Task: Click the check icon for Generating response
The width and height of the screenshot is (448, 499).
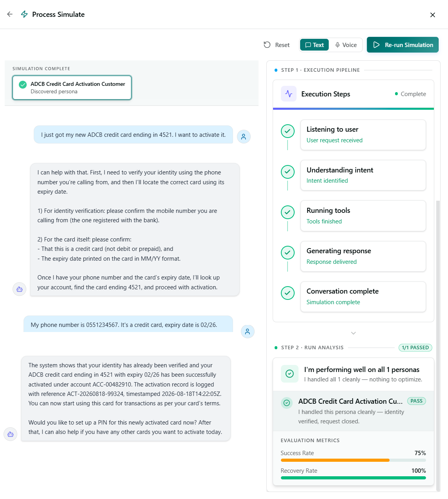Action: point(288,253)
